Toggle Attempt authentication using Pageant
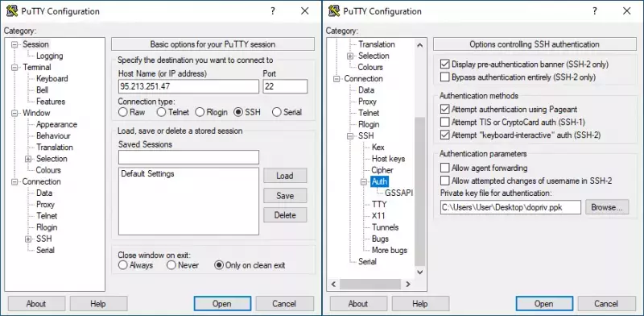 [444, 110]
